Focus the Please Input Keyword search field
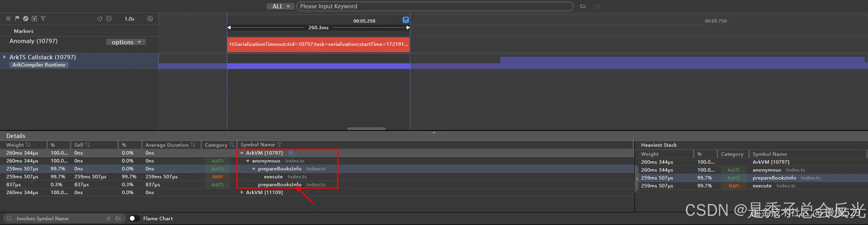868x225 pixels. tap(435, 6)
